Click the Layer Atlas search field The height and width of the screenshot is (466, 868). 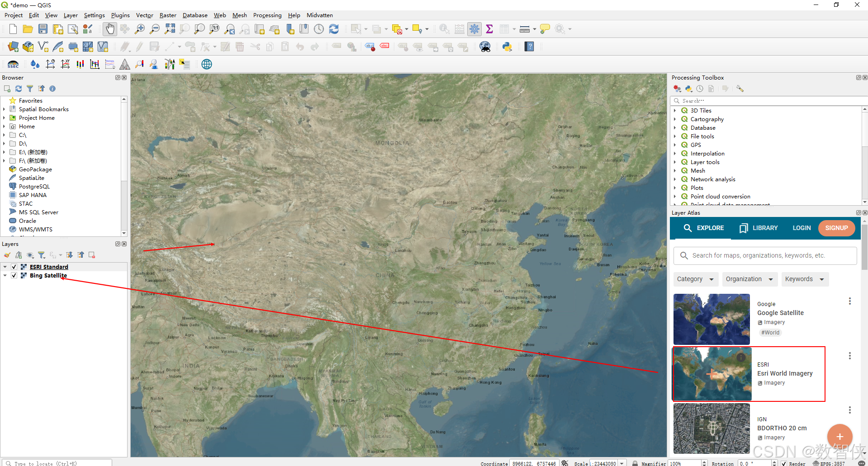click(765, 255)
